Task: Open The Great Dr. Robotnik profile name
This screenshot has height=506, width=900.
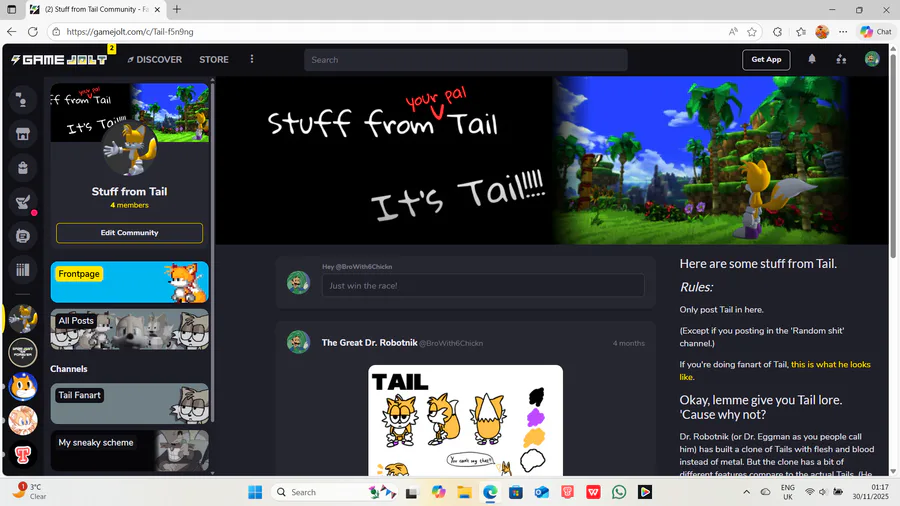Action: click(x=369, y=342)
